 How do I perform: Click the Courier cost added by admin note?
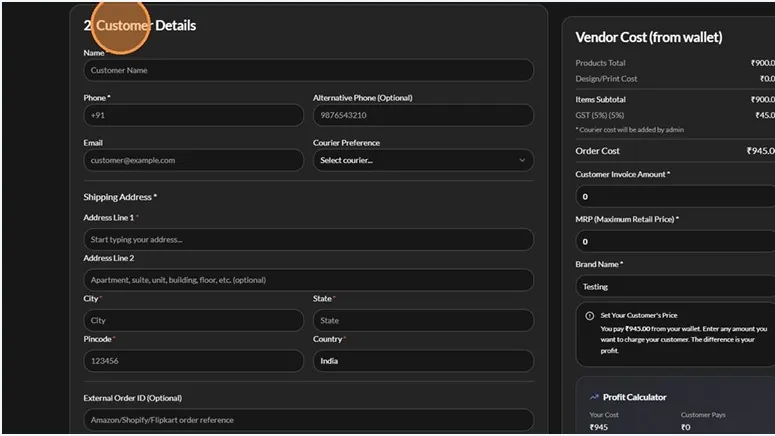[630, 130]
